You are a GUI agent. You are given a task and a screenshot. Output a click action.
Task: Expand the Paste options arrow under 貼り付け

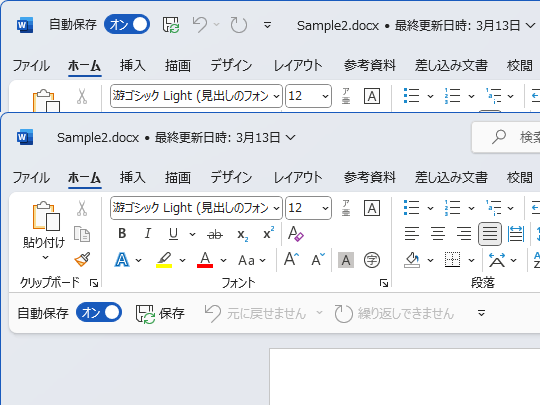tap(45, 258)
